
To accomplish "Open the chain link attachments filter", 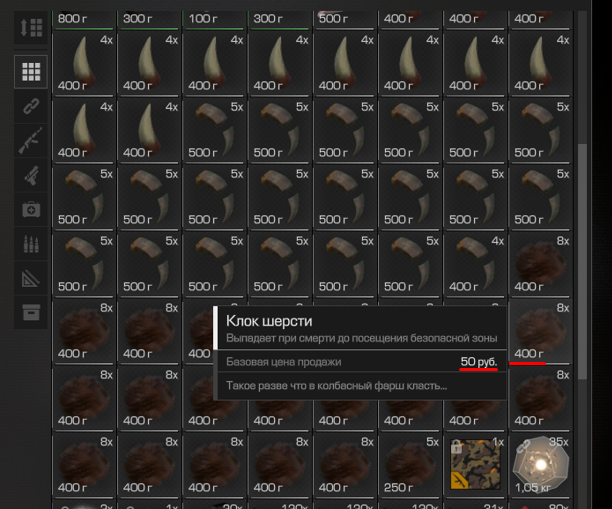I will 31,106.
